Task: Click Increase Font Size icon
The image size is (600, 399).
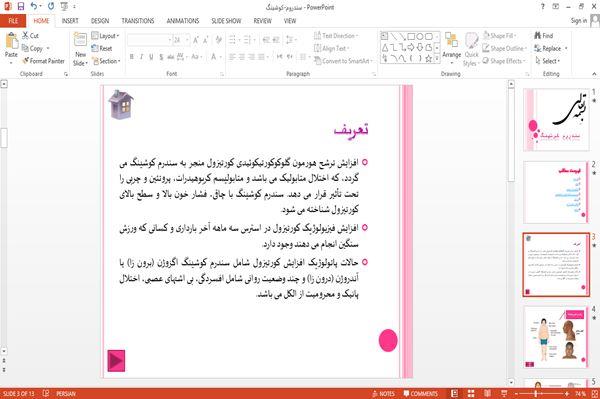Action: point(196,40)
